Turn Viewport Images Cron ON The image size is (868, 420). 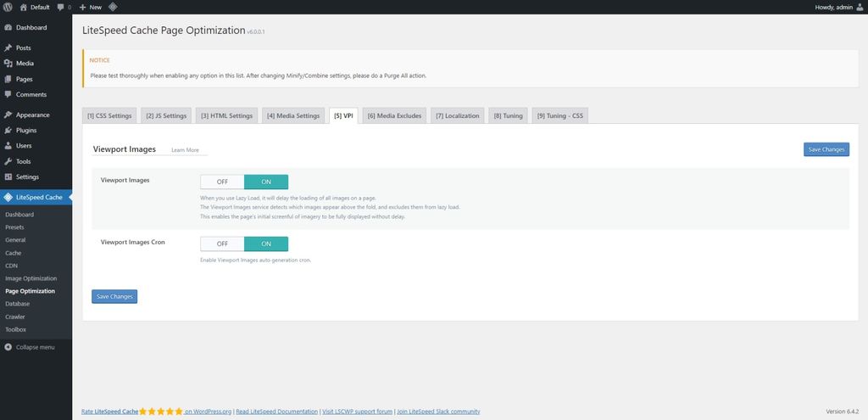pyautogui.click(x=266, y=244)
